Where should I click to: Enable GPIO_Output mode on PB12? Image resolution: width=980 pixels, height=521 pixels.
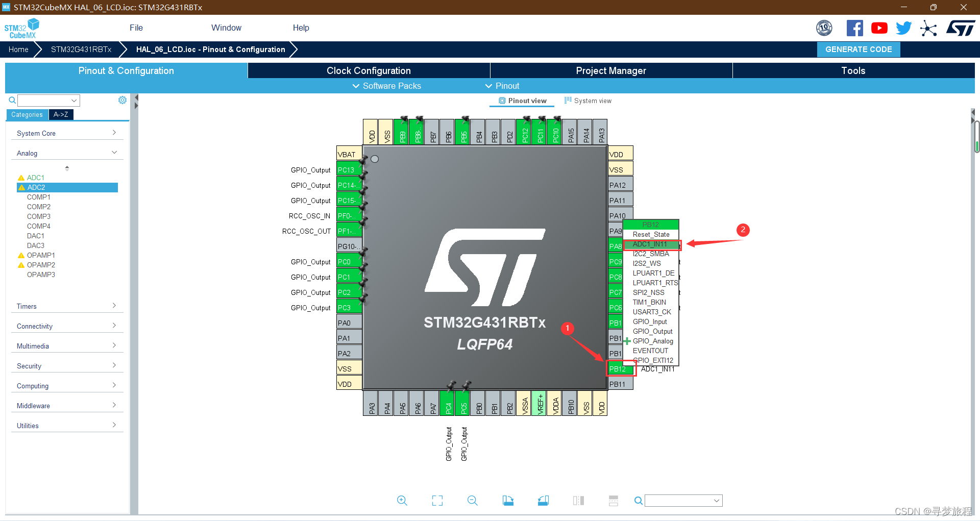(652, 331)
